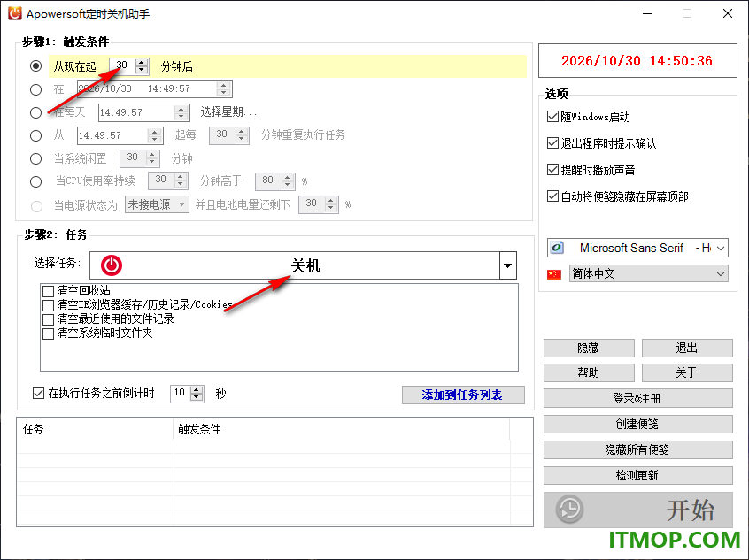
Task: Click the 在每天 time stepper arrows
Action: [x=181, y=112]
